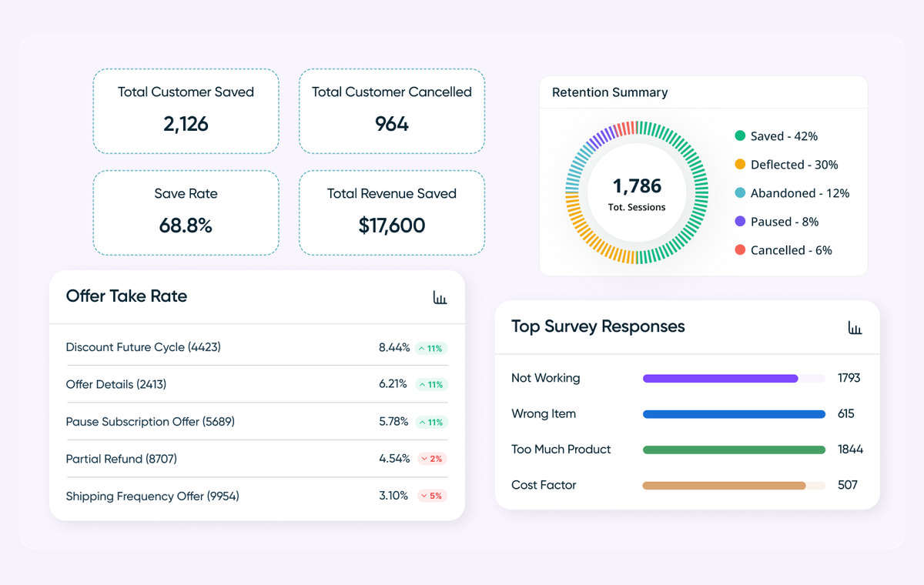Click the 964 customers cancelled value
This screenshot has height=585, width=924.
[392, 124]
